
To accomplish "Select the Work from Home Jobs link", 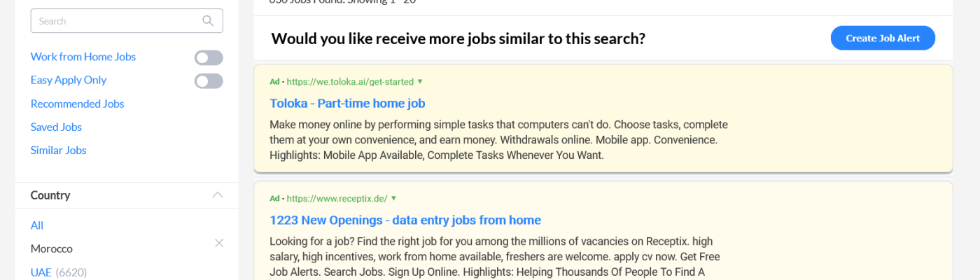I will tap(83, 57).
